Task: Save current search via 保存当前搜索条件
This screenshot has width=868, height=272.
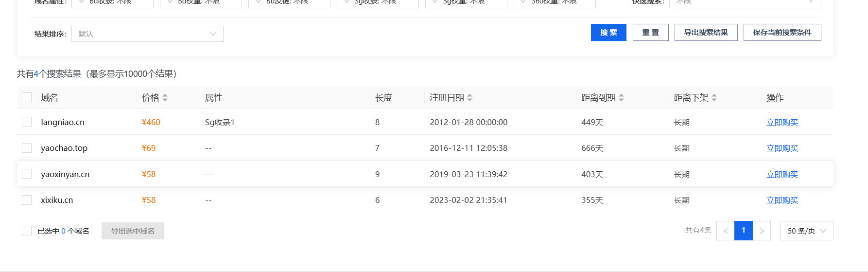Action: [x=782, y=33]
